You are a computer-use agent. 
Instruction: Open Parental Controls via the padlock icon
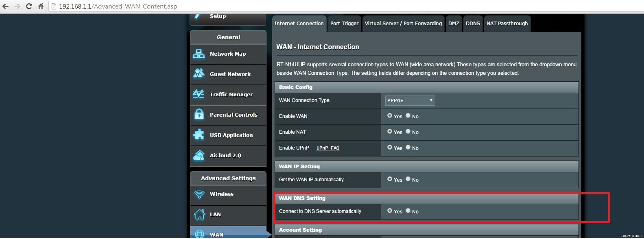199,115
